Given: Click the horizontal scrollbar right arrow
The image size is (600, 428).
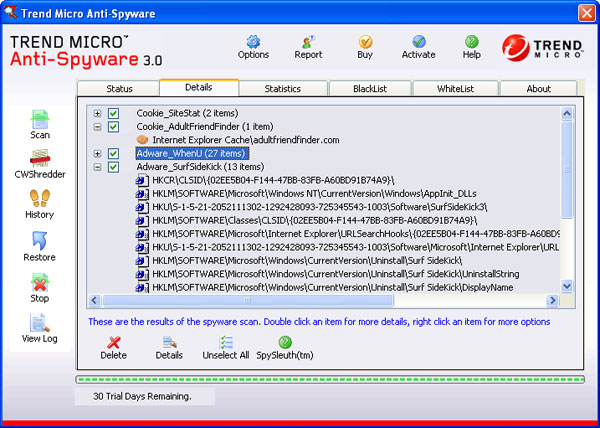Looking at the screenshot, I should [x=553, y=300].
